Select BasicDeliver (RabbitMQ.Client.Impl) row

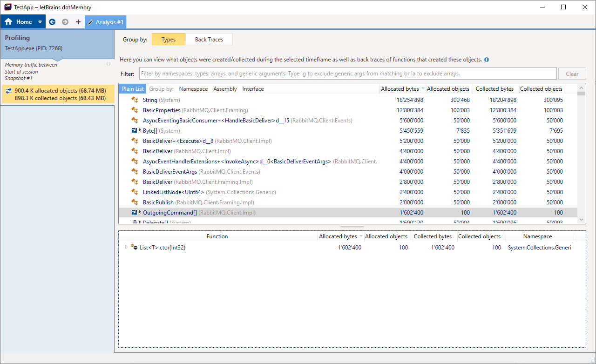pyautogui.click(x=348, y=151)
